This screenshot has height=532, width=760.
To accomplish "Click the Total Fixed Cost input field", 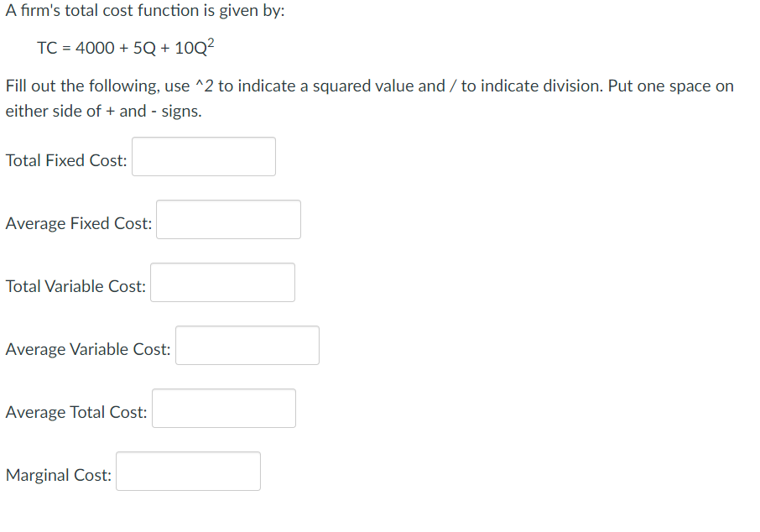I will (x=204, y=156).
